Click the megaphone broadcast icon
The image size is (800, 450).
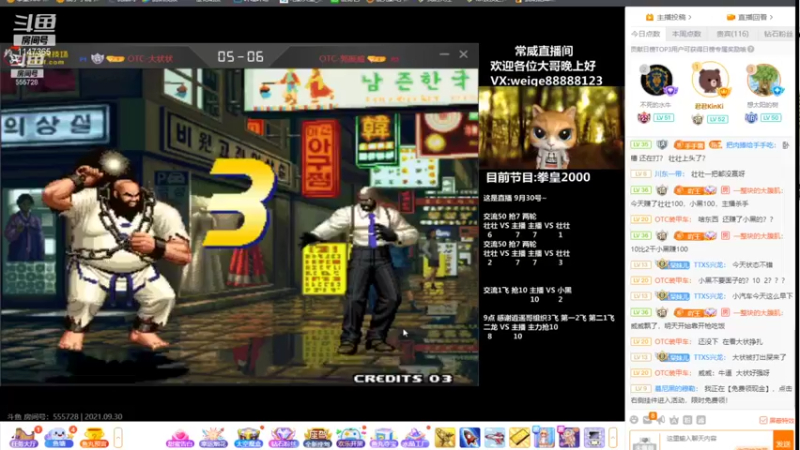coord(661,420)
